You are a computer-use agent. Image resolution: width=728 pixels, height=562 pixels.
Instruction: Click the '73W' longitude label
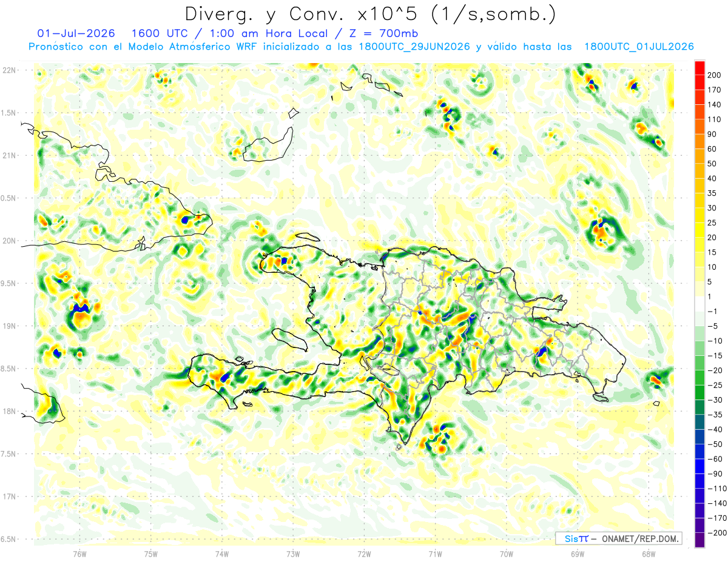click(293, 554)
